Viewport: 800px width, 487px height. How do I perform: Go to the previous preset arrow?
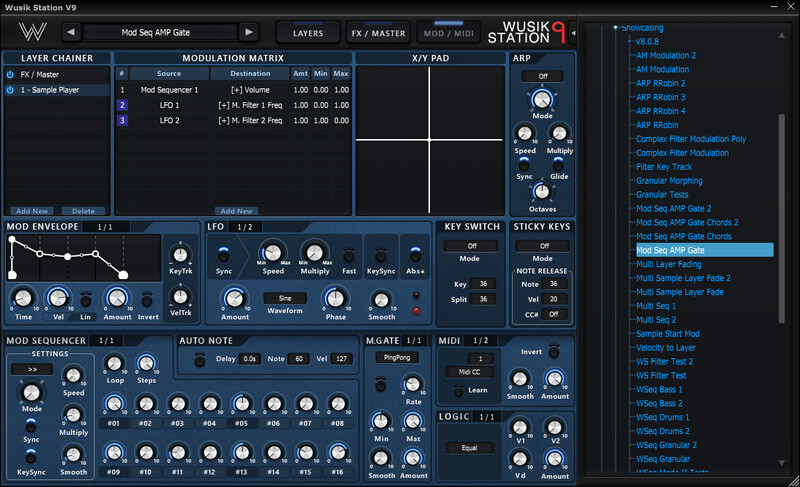(71, 32)
